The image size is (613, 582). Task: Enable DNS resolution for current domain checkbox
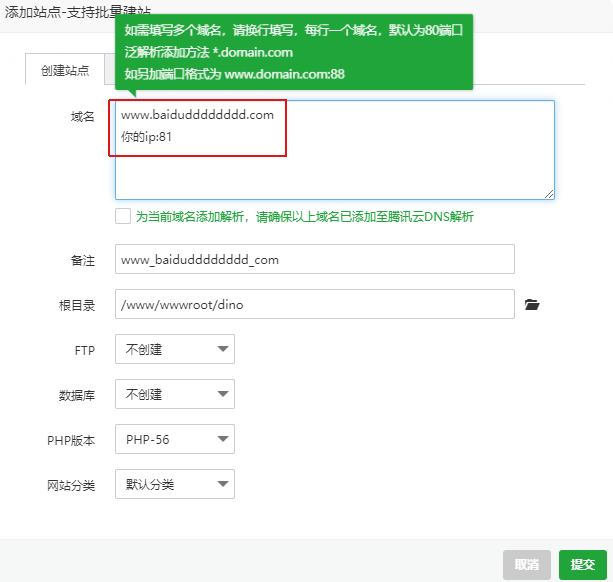(123, 216)
